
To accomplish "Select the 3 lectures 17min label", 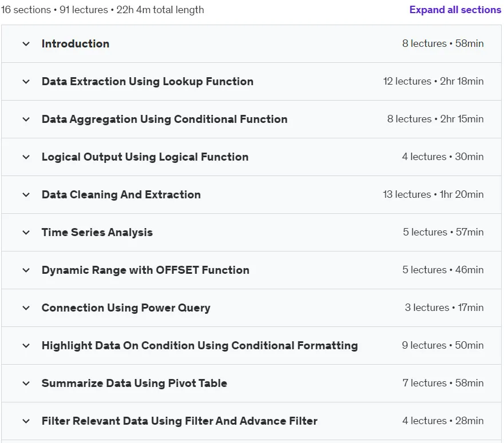I will point(444,308).
